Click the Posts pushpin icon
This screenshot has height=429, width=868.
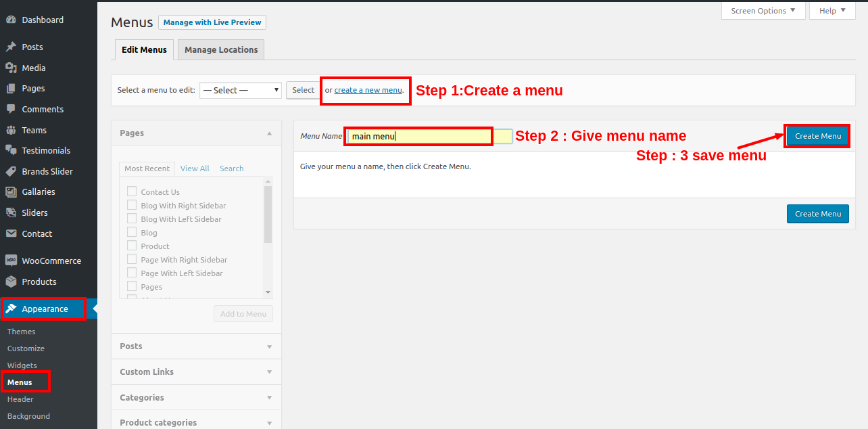coord(11,47)
